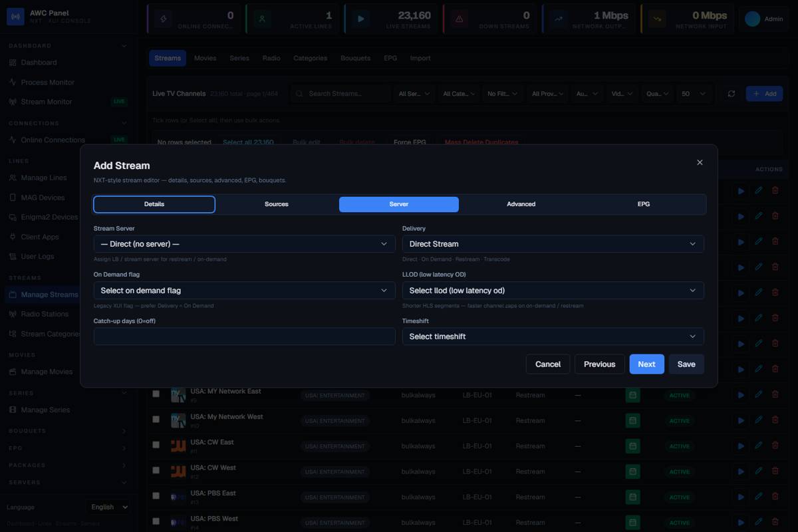Go to the Advanced tab in Add Stream

click(521, 204)
